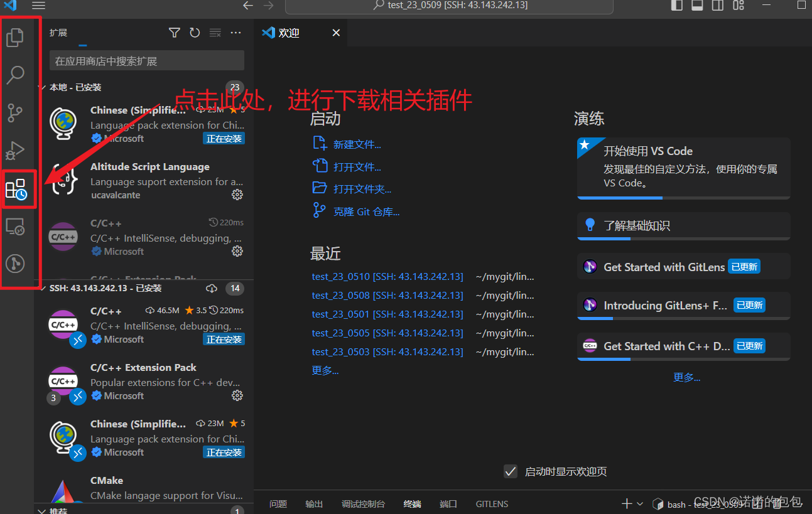The image size is (812, 514).
Task: Open the Remote Explorer view
Action: click(15, 226)
